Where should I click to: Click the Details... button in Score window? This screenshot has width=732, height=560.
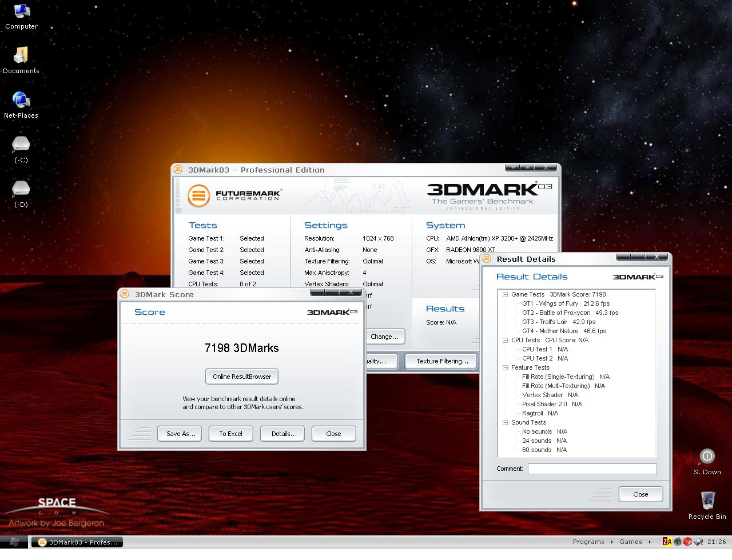coord(284,434)
